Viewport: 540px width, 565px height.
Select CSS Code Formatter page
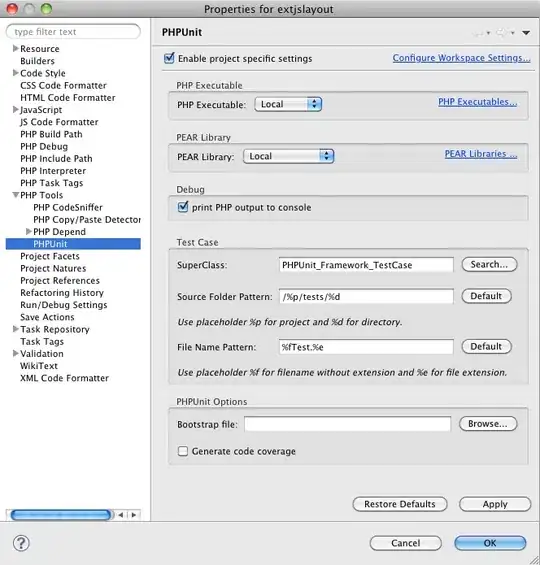pyautogui.click(x=63, y=85)
